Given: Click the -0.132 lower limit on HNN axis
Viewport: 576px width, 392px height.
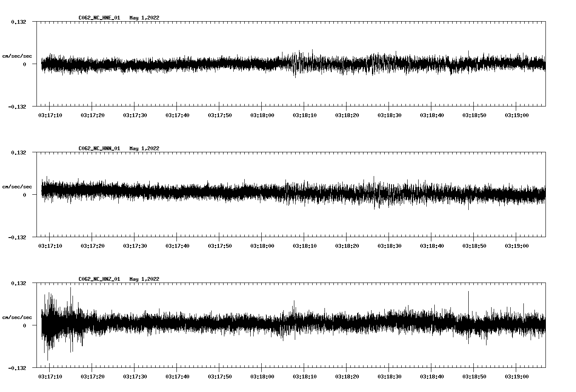Looking at the screenshot, I should [x=17, y=237].
